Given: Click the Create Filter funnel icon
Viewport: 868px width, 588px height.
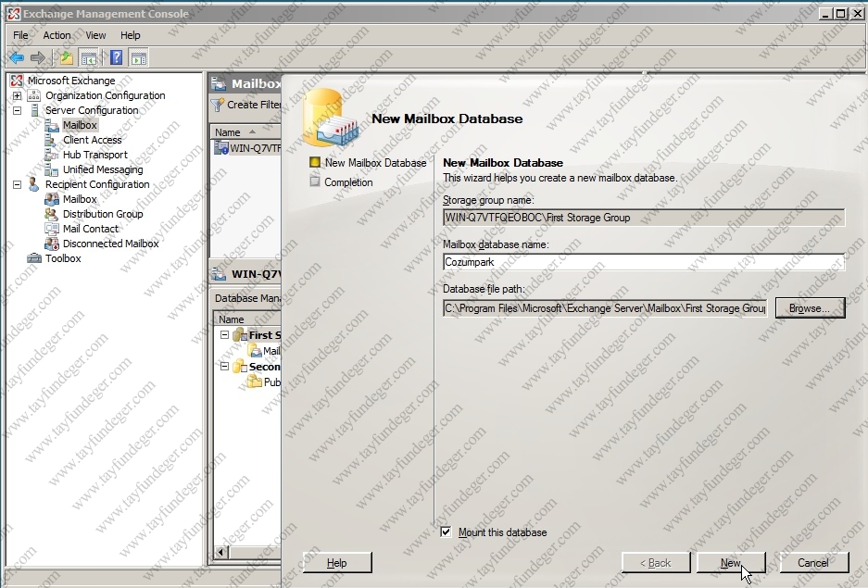Looking at the screenshot, I should coord(218,105).
